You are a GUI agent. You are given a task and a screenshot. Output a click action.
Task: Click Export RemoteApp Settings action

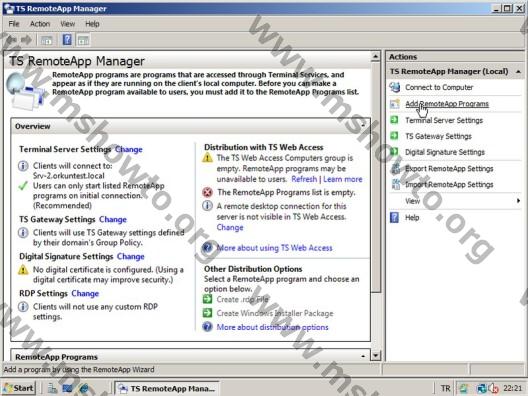click(449, 168)
